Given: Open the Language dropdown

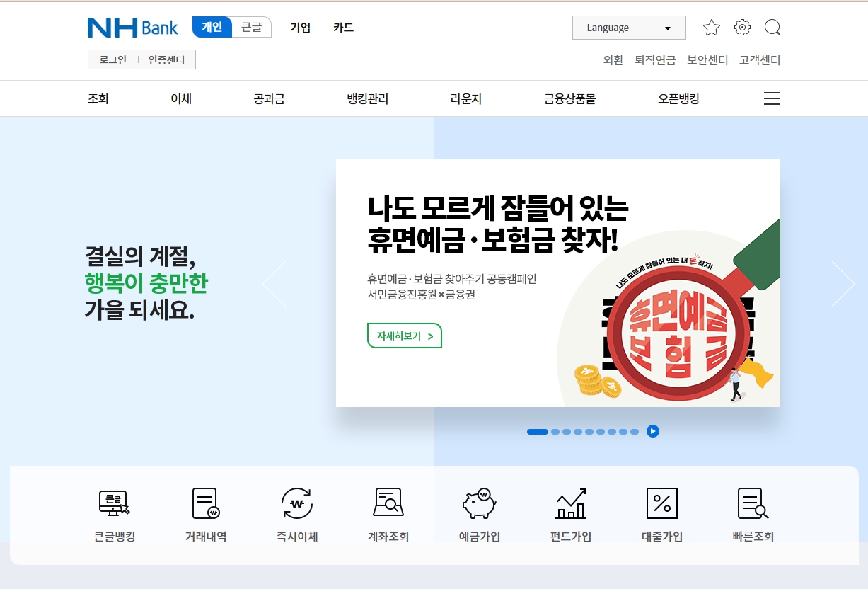Looking at the screenshot, I should 628,27.
